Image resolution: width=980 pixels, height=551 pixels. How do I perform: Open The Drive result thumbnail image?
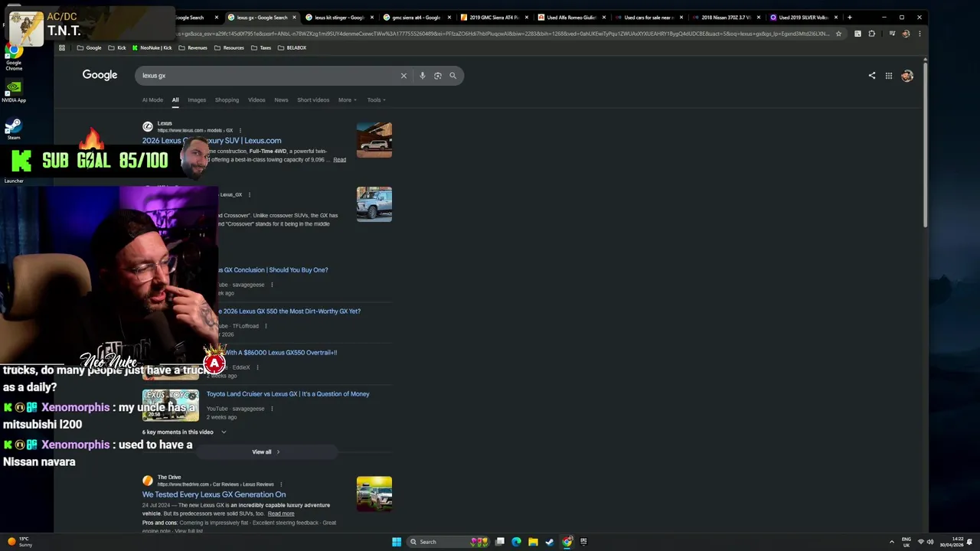(x=374, y=494)
